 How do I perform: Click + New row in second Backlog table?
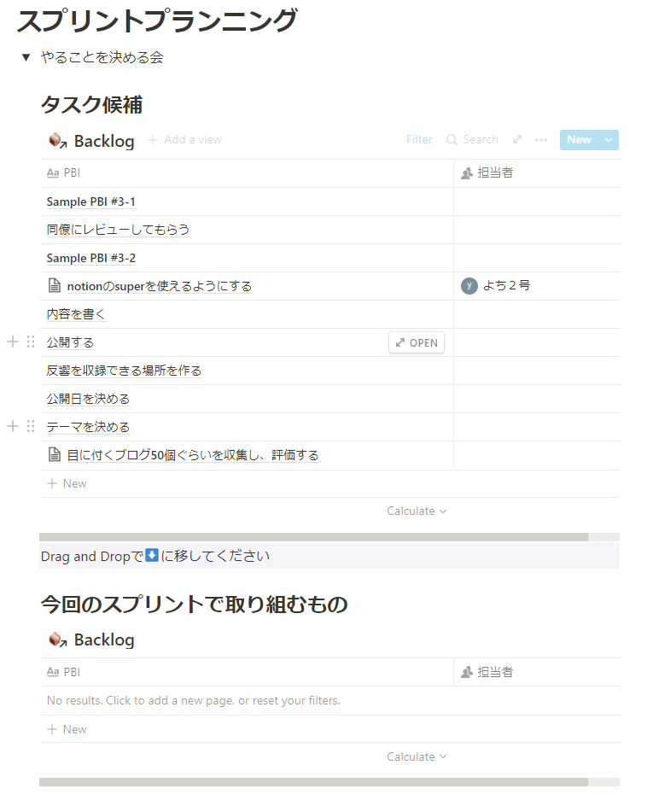[329, 730]
